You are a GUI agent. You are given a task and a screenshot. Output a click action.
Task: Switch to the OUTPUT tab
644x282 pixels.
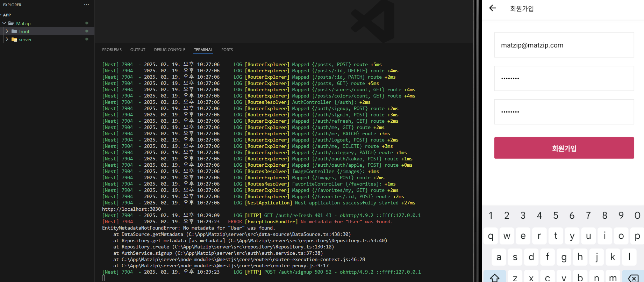pyautogui.click(x=138, y=50)
